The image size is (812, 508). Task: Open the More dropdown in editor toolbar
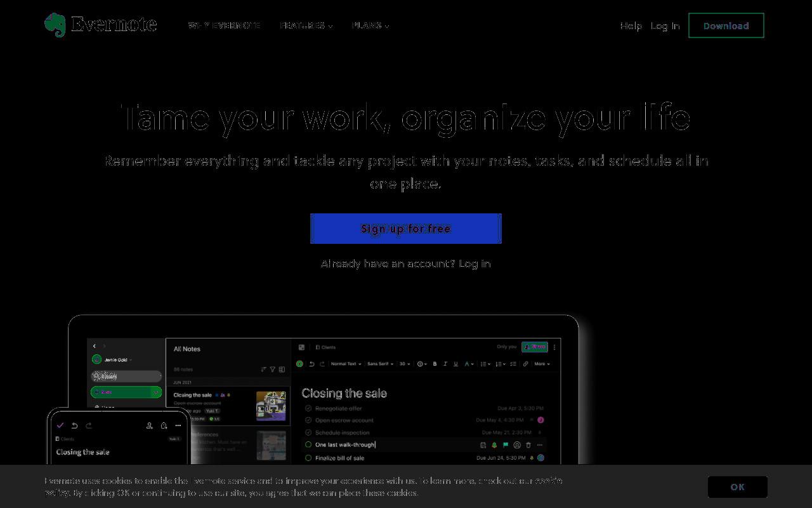click(542, 364)
